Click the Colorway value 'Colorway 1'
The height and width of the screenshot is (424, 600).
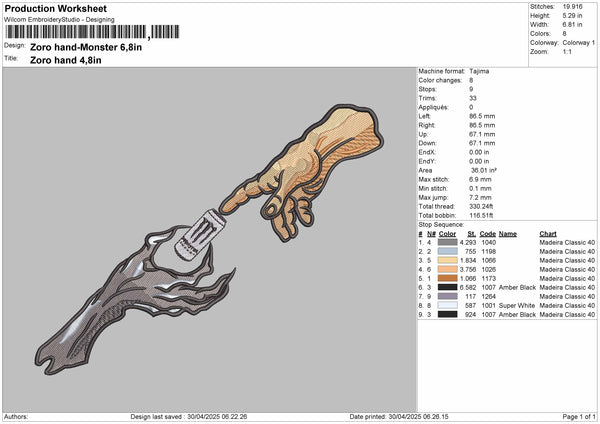coord(579,43)
